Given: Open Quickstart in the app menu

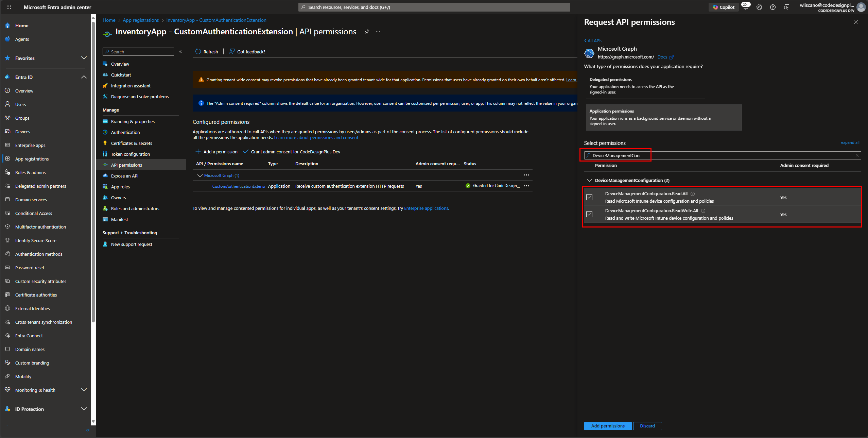Looking at the screenshot, I should [x=121, y=75].
